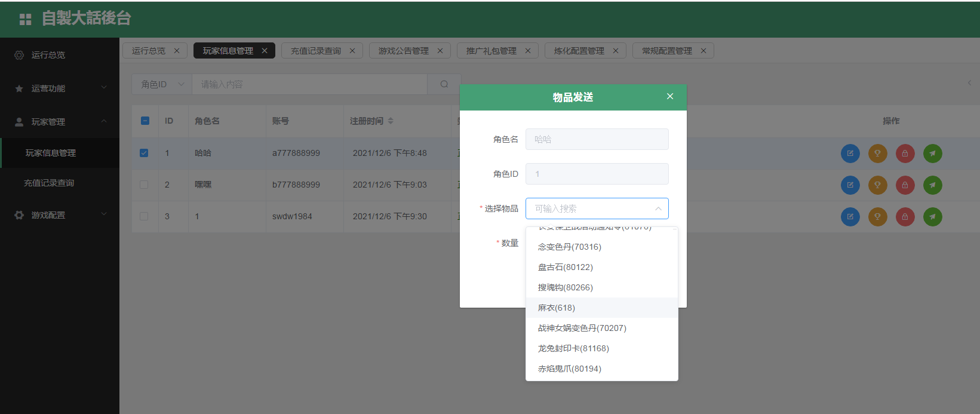Sort by the 注册时间 column arrows
Viewport: 980px width, 414px height.
[391, 121]
